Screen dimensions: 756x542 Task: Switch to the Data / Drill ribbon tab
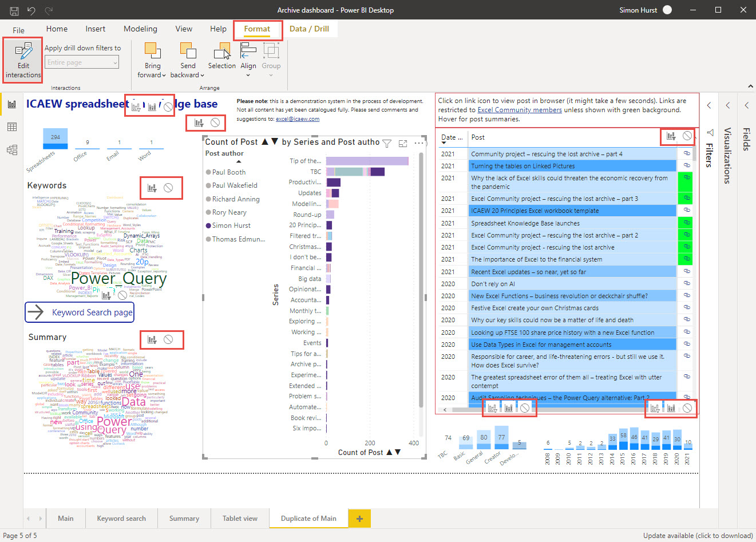point(309,29)
